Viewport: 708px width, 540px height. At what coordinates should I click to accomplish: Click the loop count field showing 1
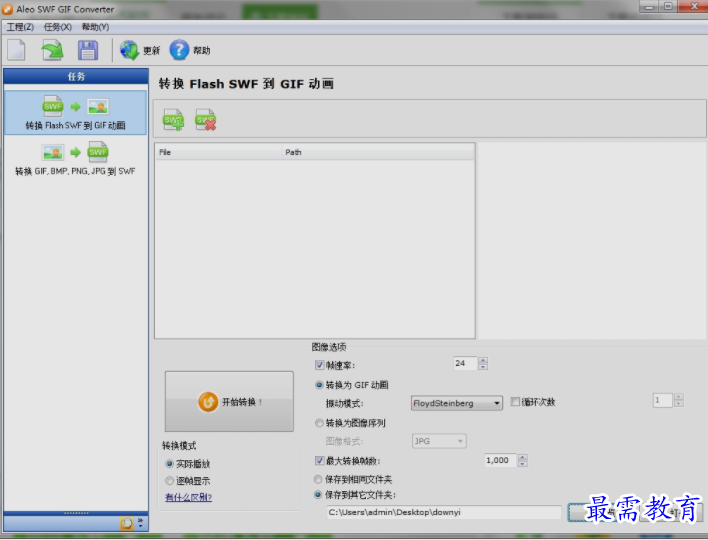663,400
